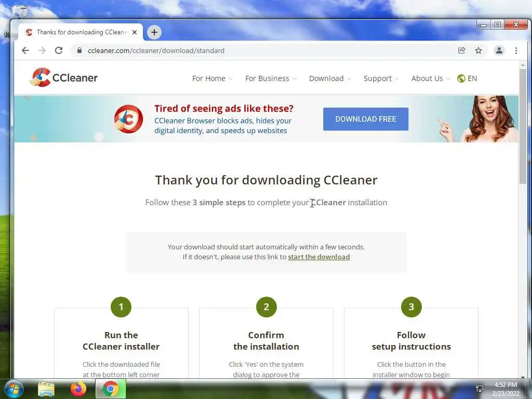
Task: Click the step 3 numbered circle
Action: pyautogui.click(x=411, y=307)
